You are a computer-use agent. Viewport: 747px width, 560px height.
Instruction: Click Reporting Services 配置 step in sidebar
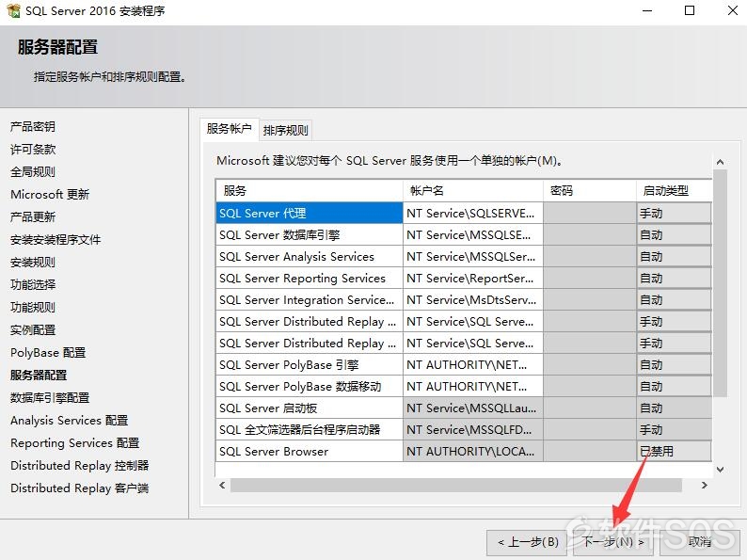pyautogui.click(x=75, y=442)
